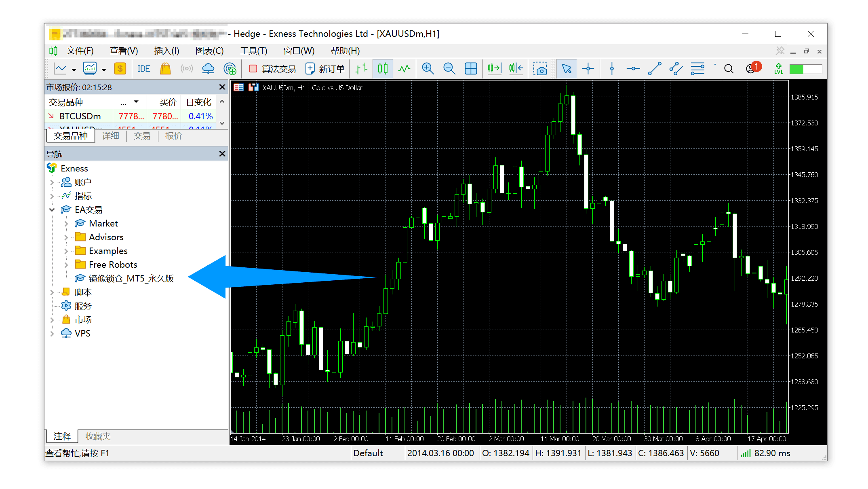
Task: Open the Fibonacci retracement objects tool
Action: click(698, 69)
